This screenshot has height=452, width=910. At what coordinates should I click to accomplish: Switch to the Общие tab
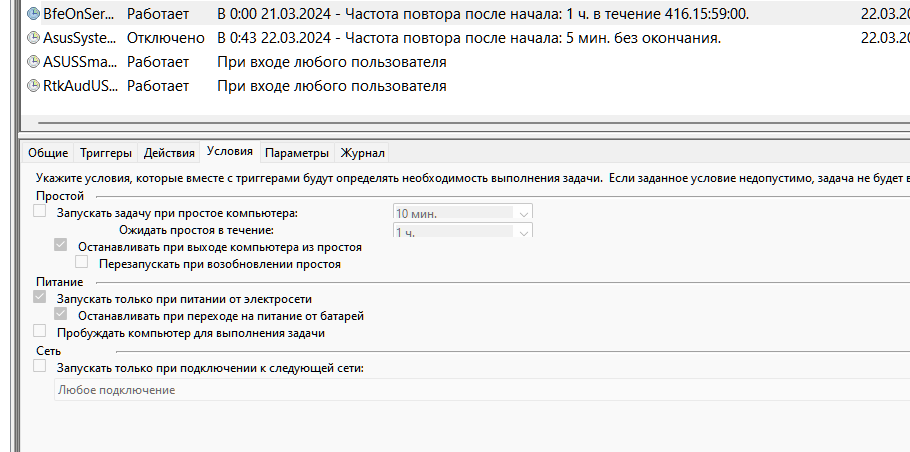click(48, 153)
